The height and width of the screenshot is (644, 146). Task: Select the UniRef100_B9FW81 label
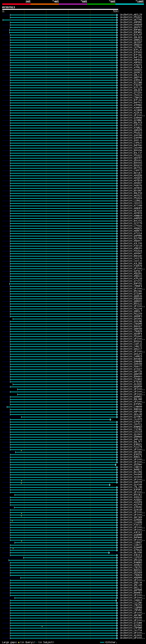pos(131,32)
